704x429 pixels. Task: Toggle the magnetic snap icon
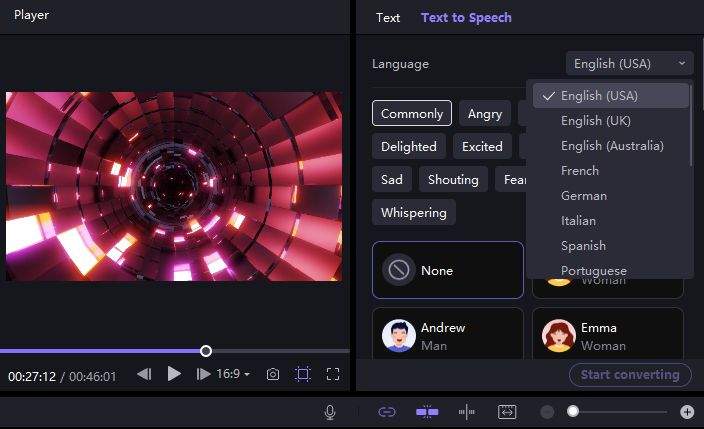[427, 411]
